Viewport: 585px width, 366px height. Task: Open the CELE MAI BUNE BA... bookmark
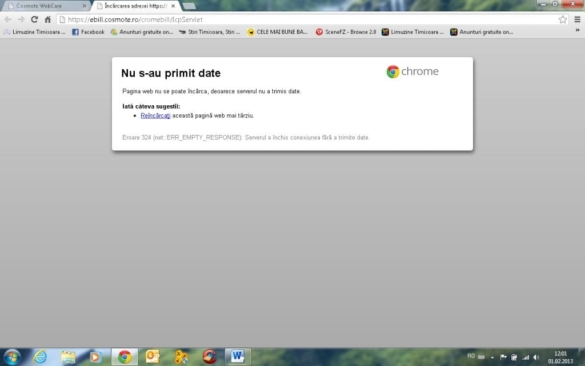(278, 32)
